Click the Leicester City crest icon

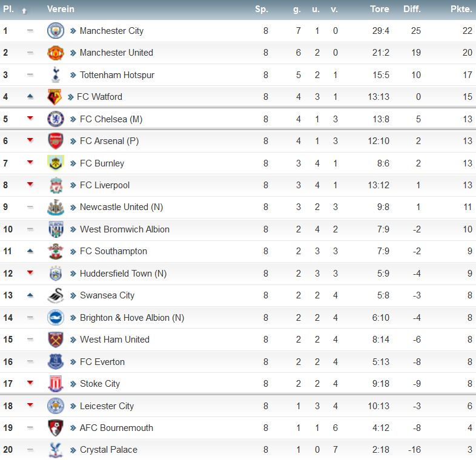56,406
